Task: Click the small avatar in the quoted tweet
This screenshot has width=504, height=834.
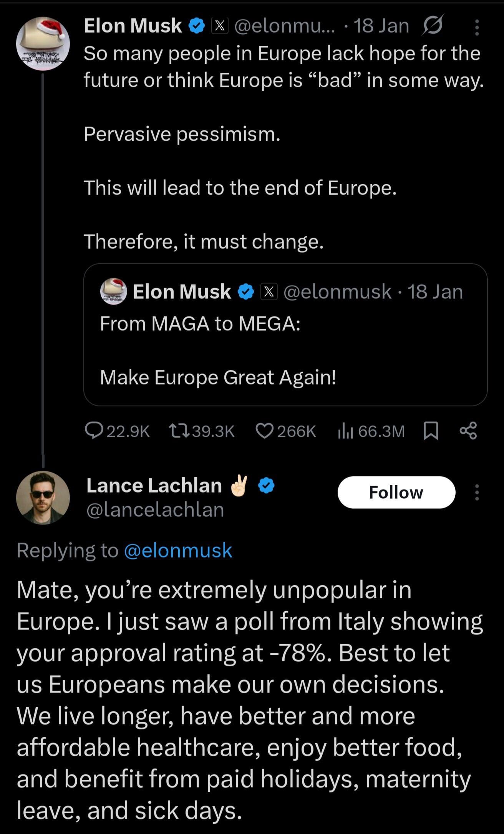Action: [113, 291]
